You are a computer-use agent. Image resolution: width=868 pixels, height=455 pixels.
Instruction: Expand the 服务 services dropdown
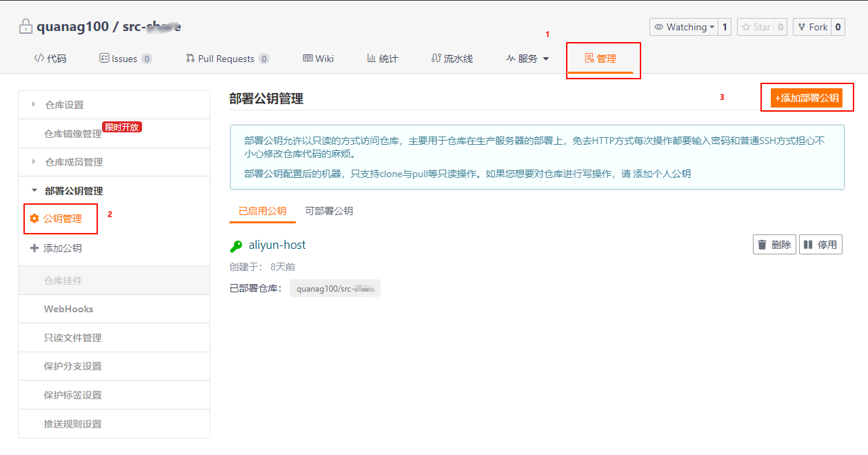pyautogui.click(x=527, y=59)
